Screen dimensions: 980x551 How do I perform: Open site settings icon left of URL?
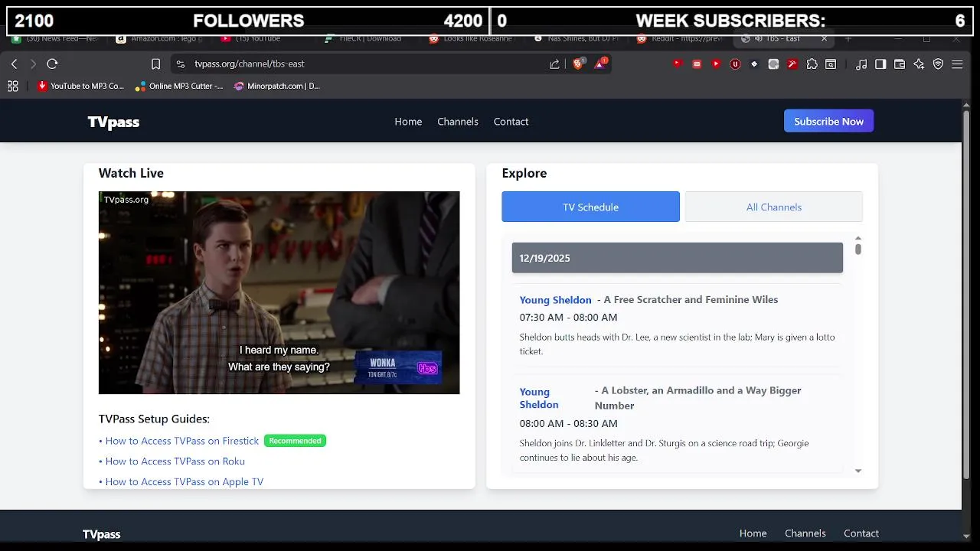(181, 64)
